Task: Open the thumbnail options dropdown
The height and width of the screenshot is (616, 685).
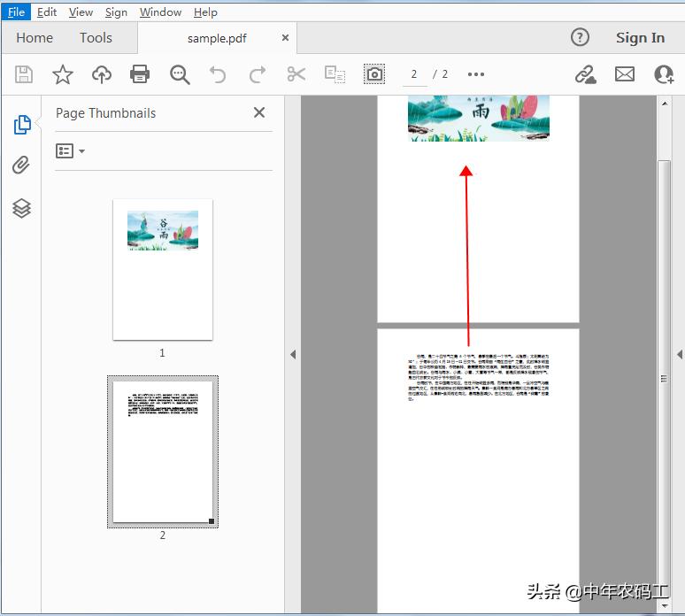Action: click(70, 151)
